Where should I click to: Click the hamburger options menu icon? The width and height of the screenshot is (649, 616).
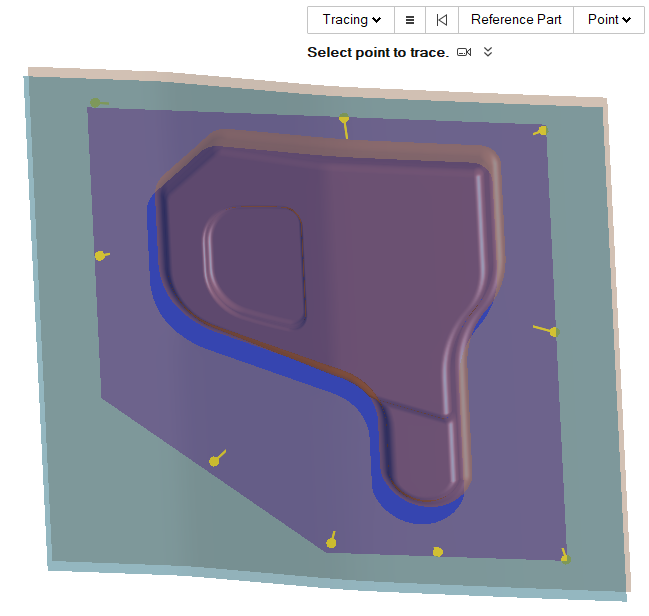click(410, 20)
